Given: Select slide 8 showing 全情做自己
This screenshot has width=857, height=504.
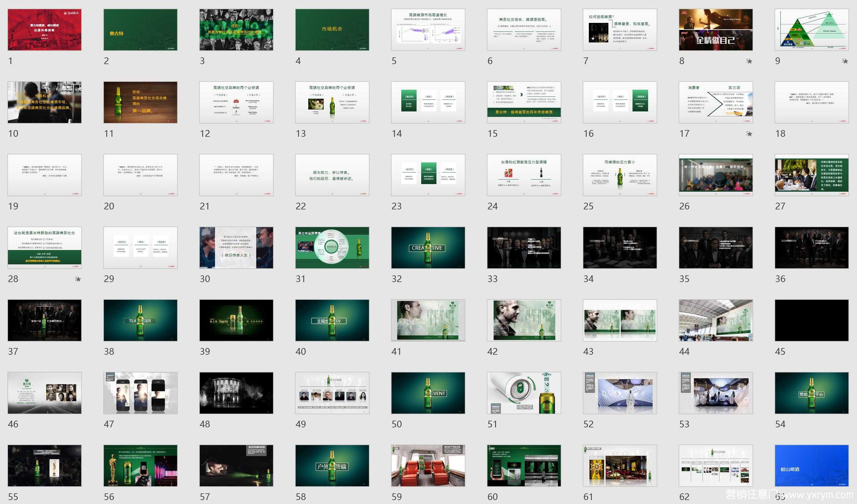Looking at the screenshot, I should 716,30.
